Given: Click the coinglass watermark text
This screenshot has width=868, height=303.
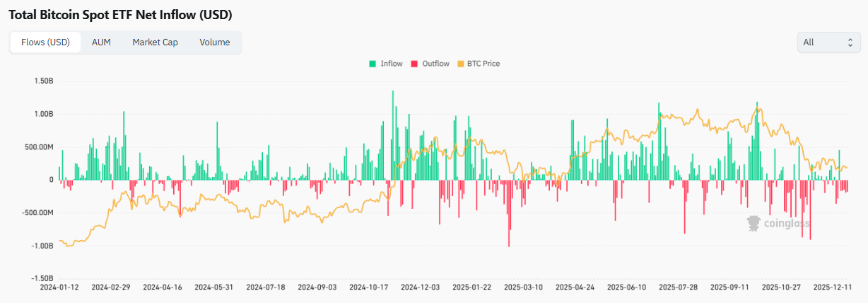Looking at the screenshot, I should pos(787,224).
